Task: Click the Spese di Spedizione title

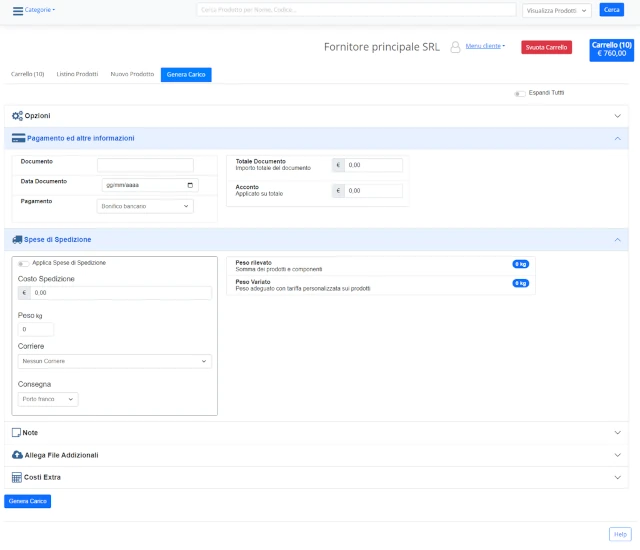Action: click(58, 240)
